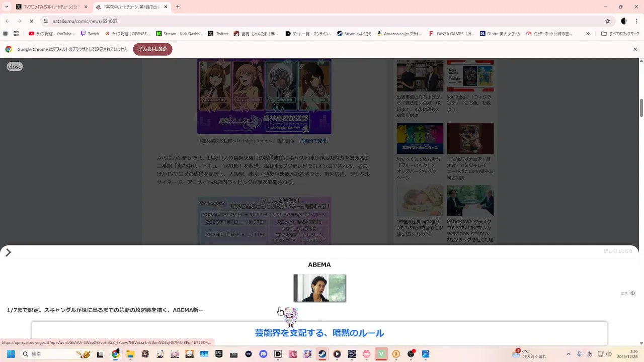Open Chrome three-dot menu
Viewport: 644px width, 362px height.
636,21
